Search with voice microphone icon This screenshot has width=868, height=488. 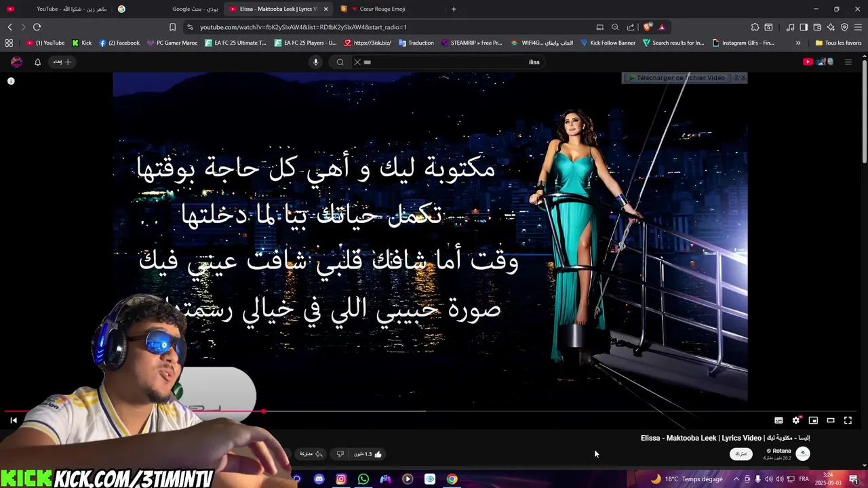pyautogui.click(x=315, y=62)
